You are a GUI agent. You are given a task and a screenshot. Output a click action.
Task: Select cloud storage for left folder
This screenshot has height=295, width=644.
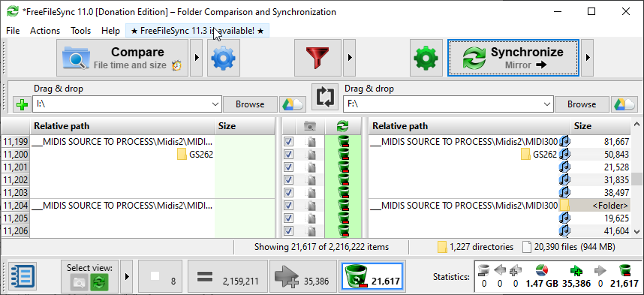[x=293, y=104]
